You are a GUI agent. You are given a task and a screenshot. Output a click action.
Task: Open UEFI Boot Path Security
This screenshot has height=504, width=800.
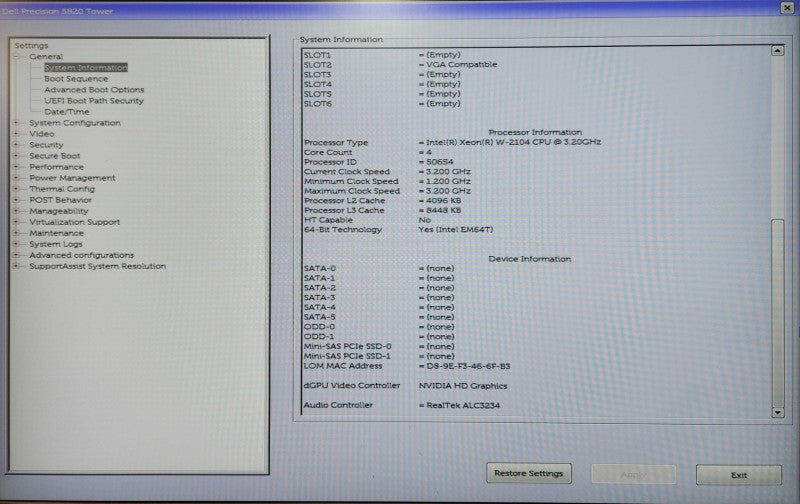pos(94,101)
